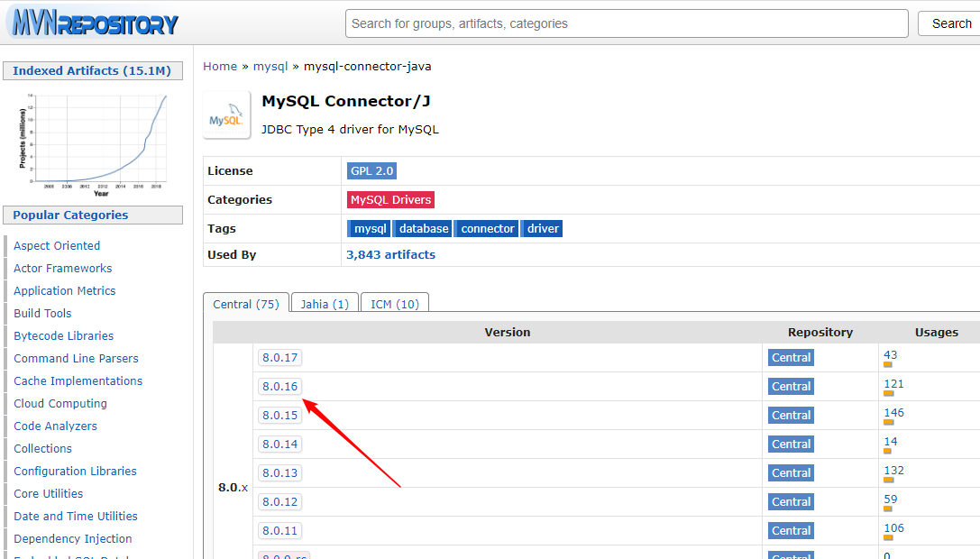Viewport: 980px width, 559px height.
Task: Open version 8.0.16
Action: (x=280, y=387)
